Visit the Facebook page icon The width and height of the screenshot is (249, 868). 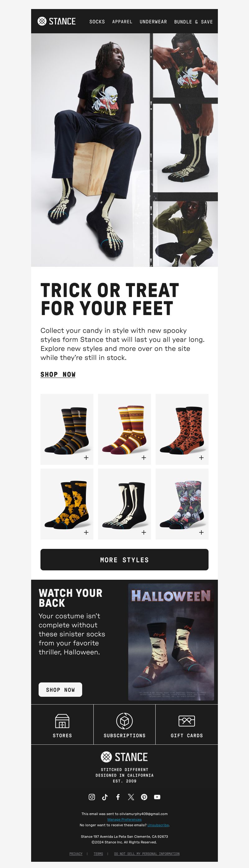click(x=118, y=797)
